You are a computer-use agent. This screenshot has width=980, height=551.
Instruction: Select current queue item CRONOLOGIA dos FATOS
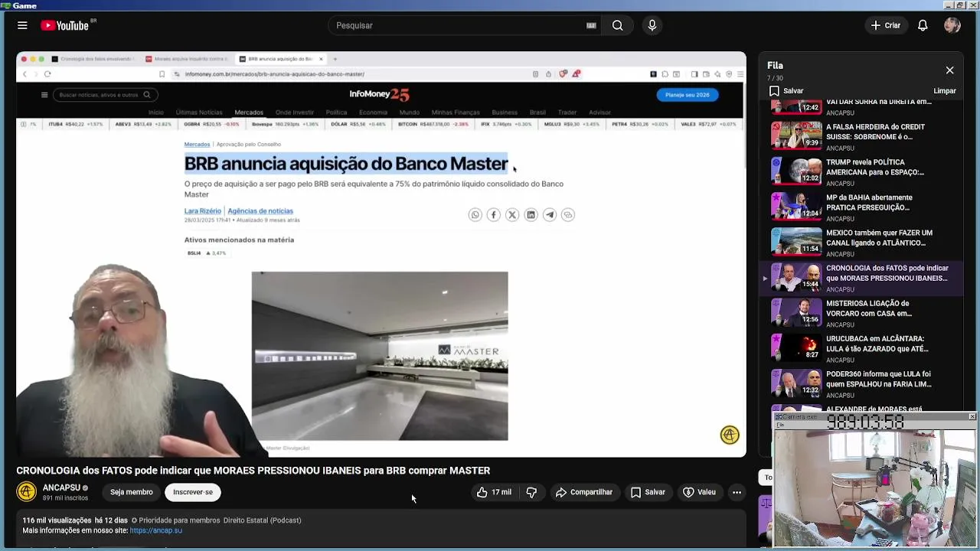click(x=861, y=278)
